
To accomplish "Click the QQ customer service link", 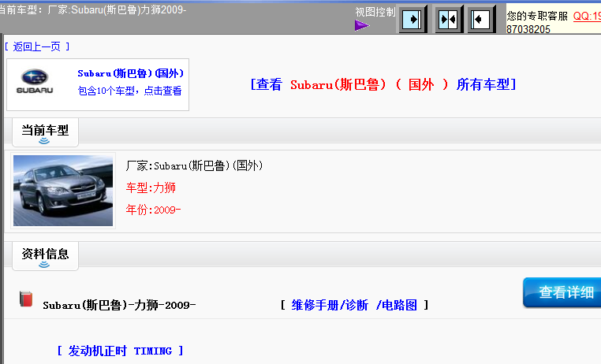I will [x=587, y=16].
